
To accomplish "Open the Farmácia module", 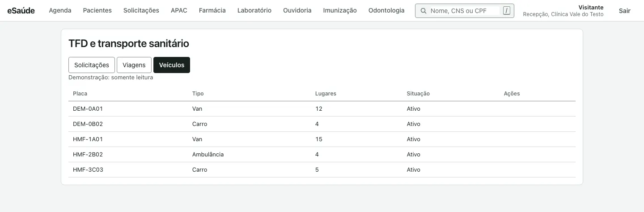I will (x=212, y=10).
